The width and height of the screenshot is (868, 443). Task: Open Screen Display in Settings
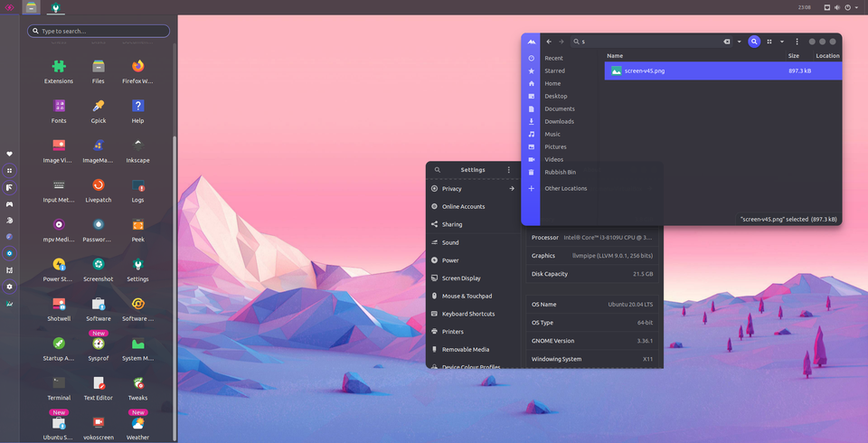[473, 278]
